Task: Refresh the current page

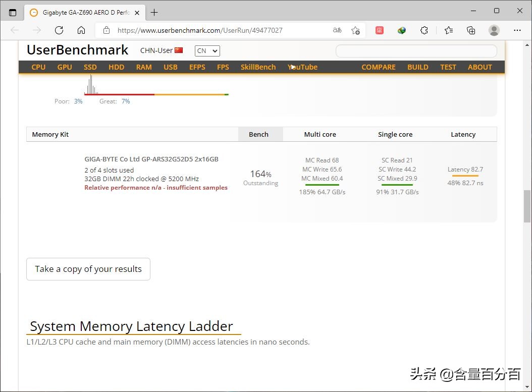Action: pos(59,30)
